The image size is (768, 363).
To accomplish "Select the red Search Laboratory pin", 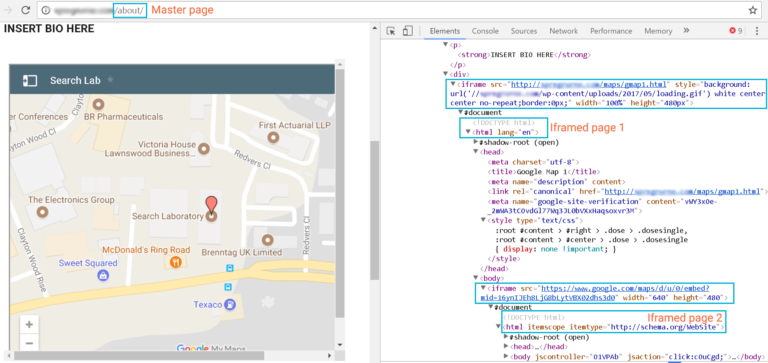I will 211,206.
